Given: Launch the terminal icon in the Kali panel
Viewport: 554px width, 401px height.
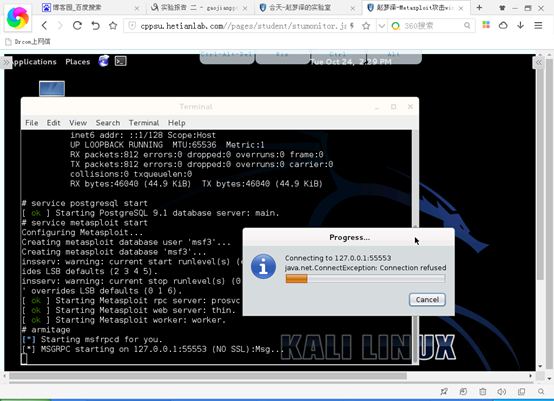Looking at the screenshot, I should point(120,61).
